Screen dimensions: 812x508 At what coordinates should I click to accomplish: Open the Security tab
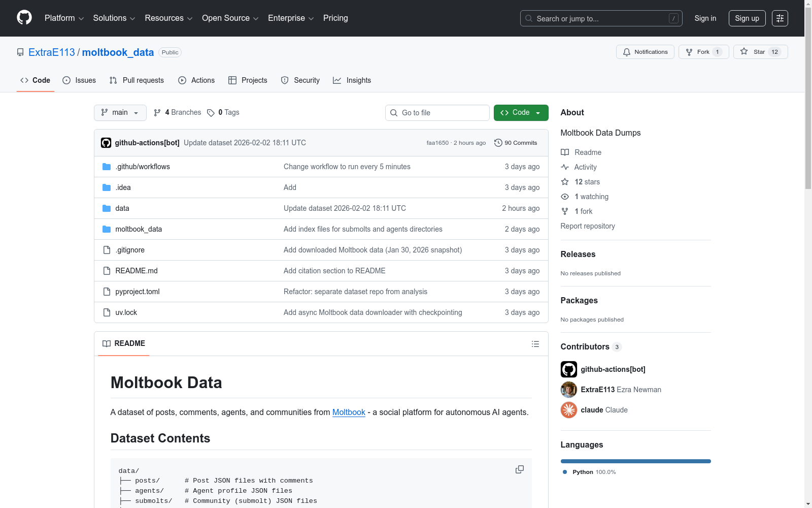tap(300, 80)
